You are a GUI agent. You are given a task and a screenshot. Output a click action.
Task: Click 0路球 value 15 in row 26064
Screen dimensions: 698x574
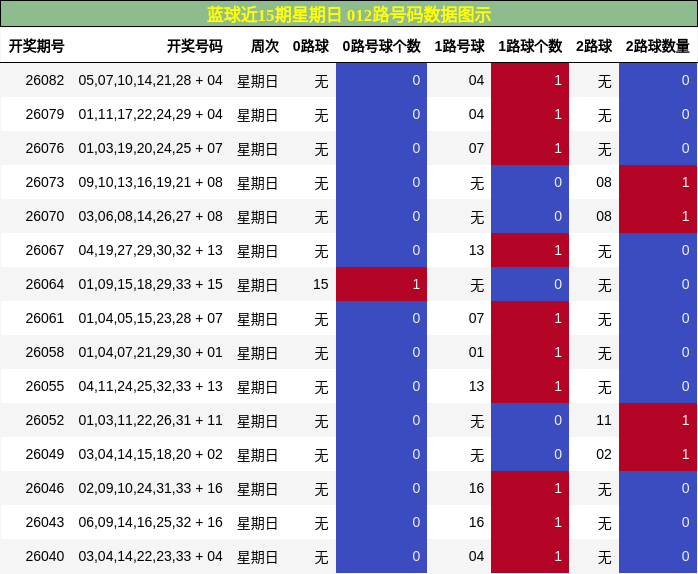(321, 284)
